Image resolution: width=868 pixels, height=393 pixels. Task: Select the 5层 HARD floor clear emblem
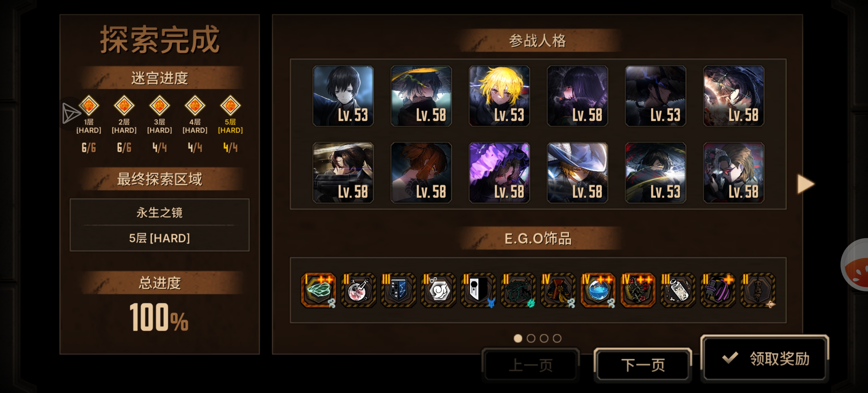230,105
